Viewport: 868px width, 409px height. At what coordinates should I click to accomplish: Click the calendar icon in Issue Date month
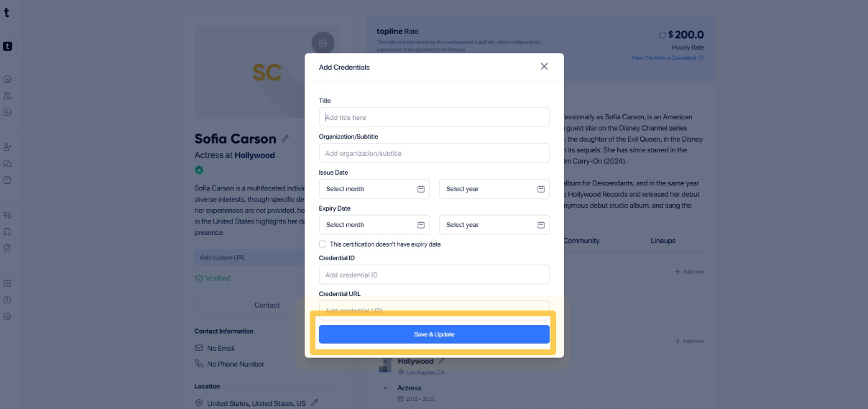pos(421,189)
